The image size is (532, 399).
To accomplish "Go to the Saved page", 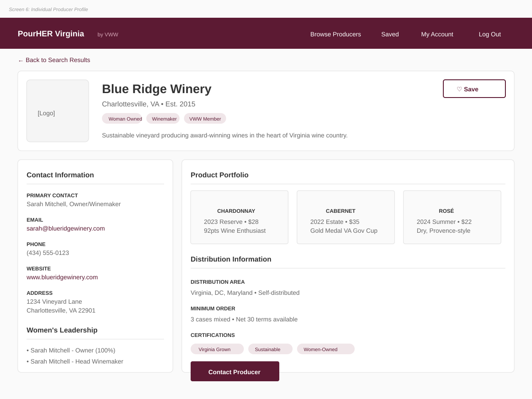I will 390,34.
